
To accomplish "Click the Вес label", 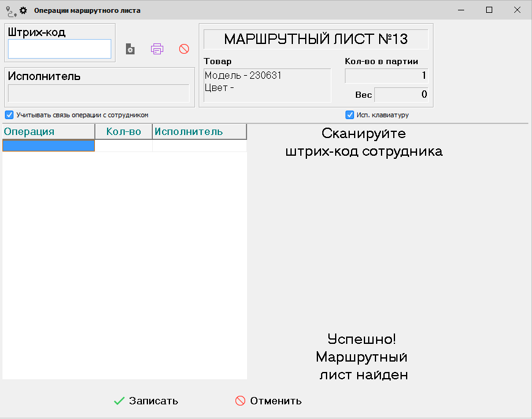I will pyautogui.click(x=363, y=95).
